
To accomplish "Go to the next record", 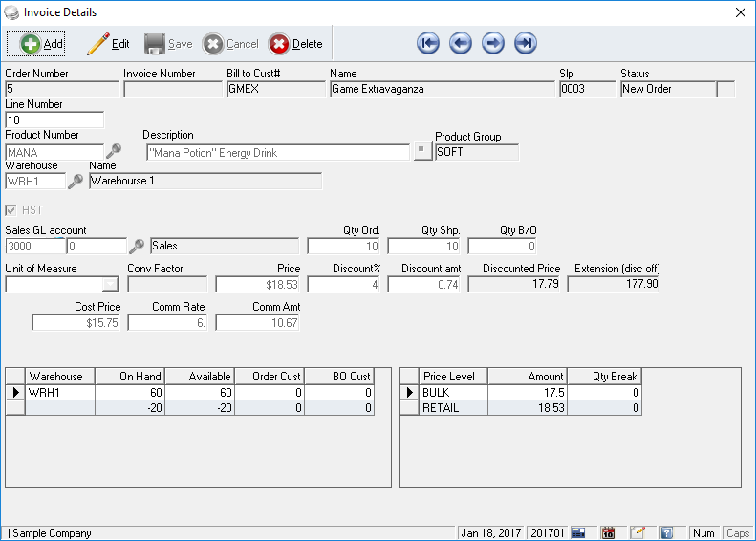I will tap(493, 43).
